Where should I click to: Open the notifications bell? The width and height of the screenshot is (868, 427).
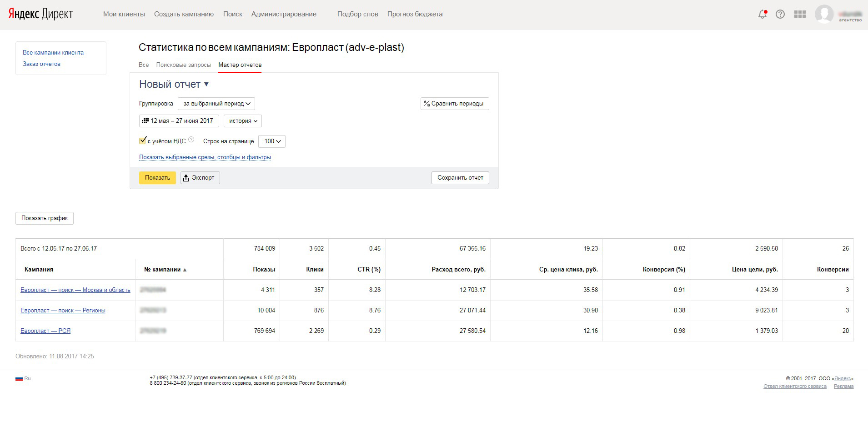coord(763,14)
